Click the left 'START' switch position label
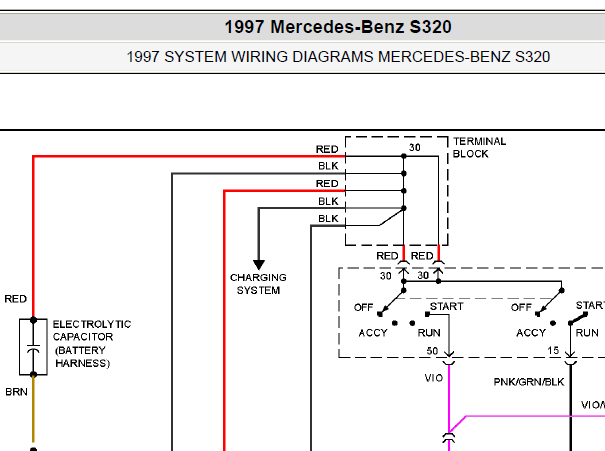The image size is (605, 451). click(x=446, y=306)
